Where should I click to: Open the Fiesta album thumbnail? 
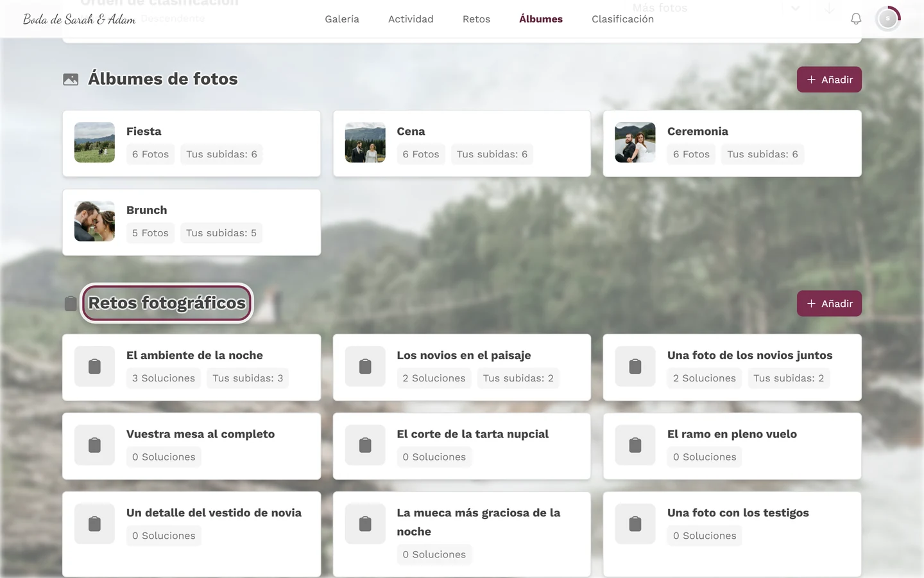[x=94, y=143]
